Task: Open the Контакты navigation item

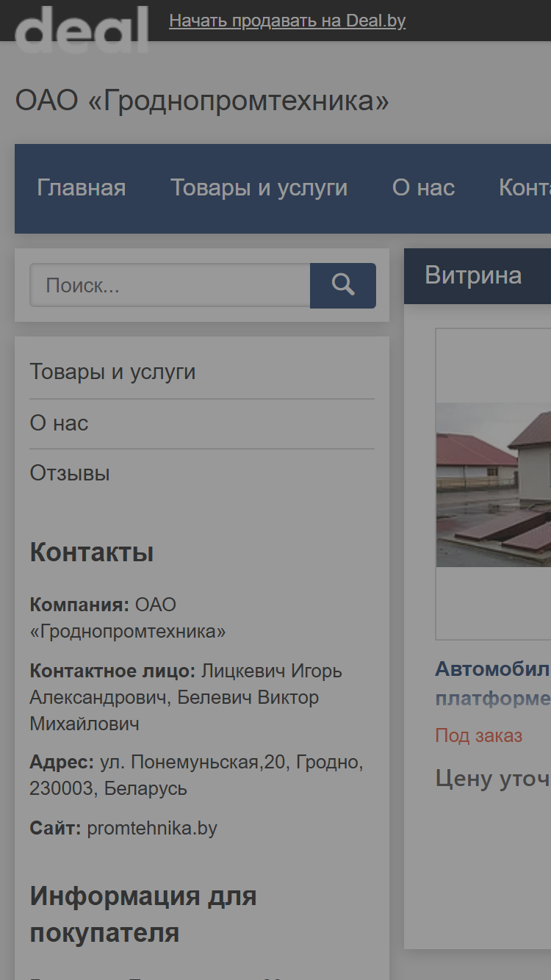Action: [525, 188]
